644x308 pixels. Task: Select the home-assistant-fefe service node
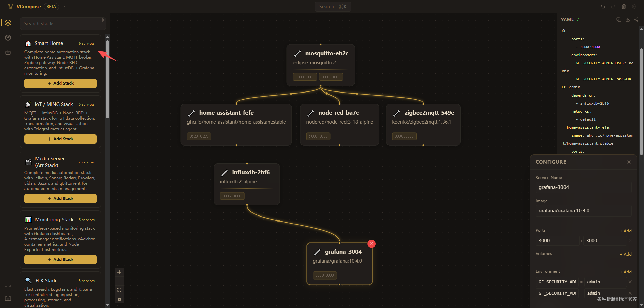tap(236, 125)
